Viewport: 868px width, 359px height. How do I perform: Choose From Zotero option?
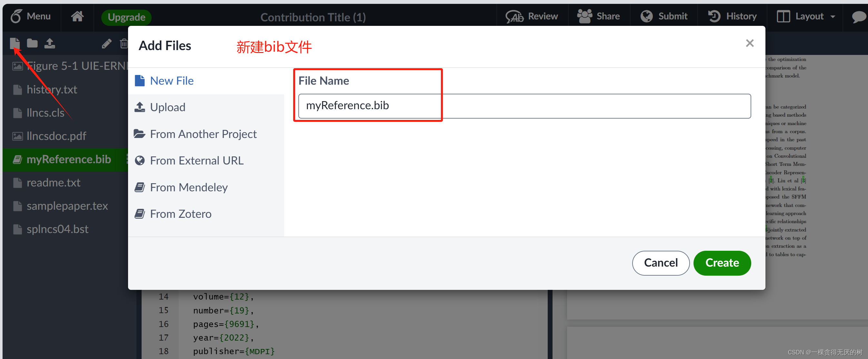tap(181, 214)
